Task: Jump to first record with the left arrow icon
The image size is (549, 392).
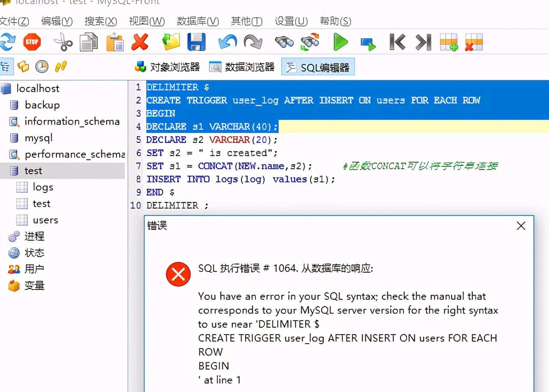Action: pos(397,42)
